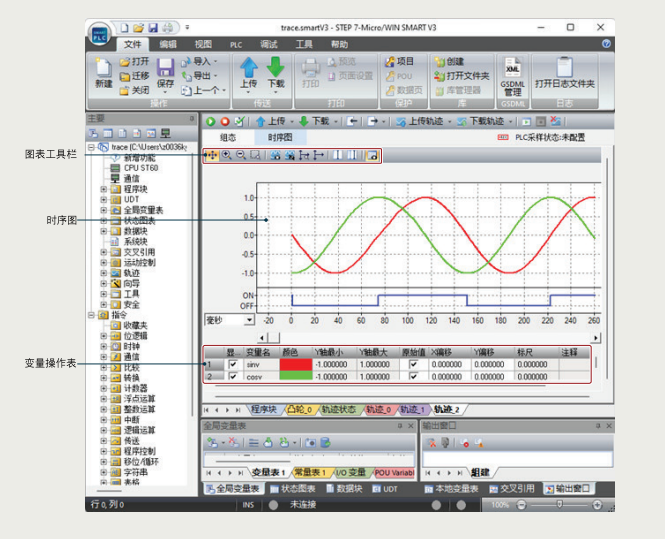Open the PLC ribbon tab
665x539 pixels.
236,45
